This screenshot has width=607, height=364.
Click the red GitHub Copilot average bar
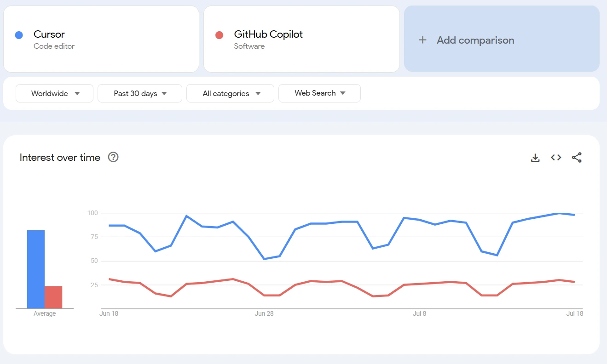pyautogui.click(x=53, y=297)
